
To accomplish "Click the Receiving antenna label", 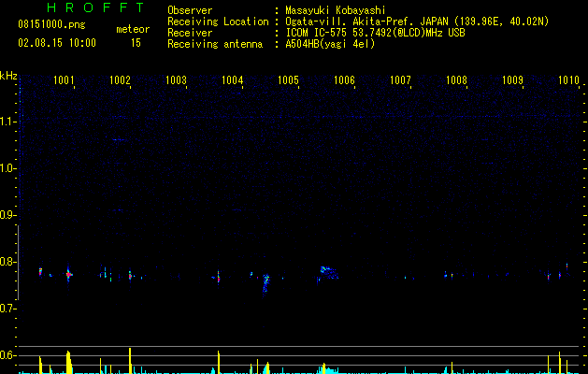I will click(x=215, y=44).
